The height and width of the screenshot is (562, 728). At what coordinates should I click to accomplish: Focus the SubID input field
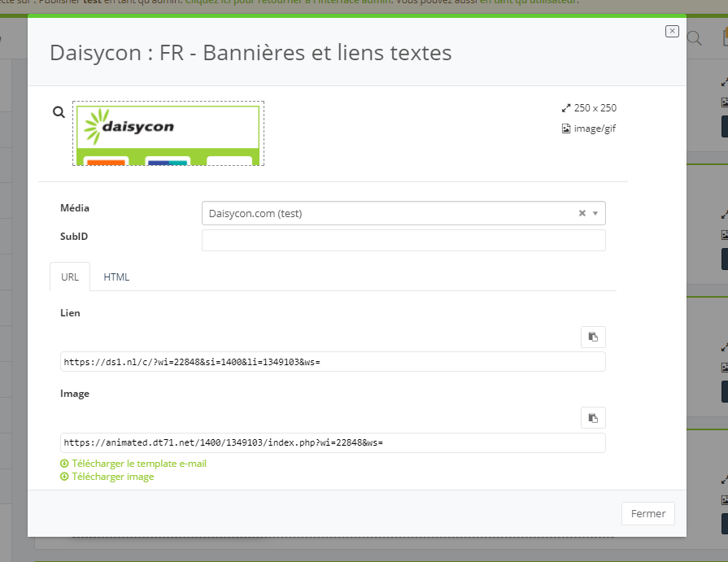tap(403, 241)
